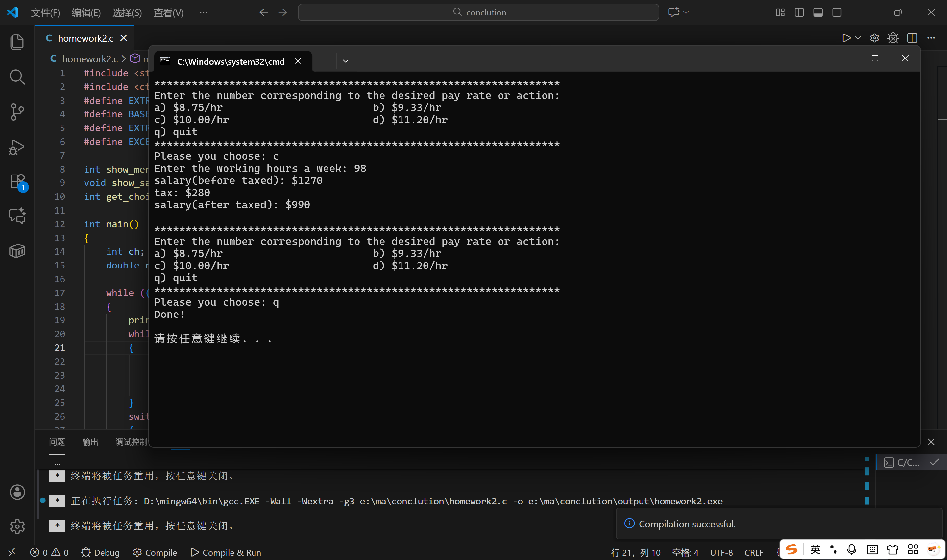Add a new tab in cmd terminal window
The width and height of the screenshot is (947, 560).
326,61
